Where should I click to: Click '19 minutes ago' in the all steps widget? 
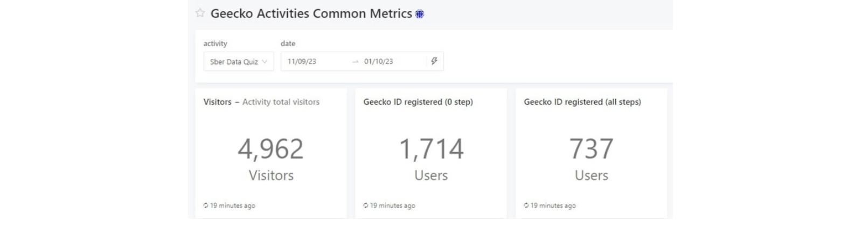click(553, 205)
